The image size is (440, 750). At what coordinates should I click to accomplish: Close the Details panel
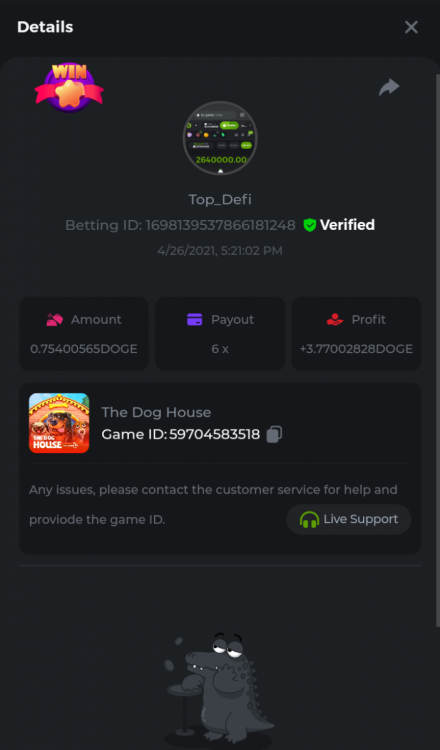pos(411,27)
